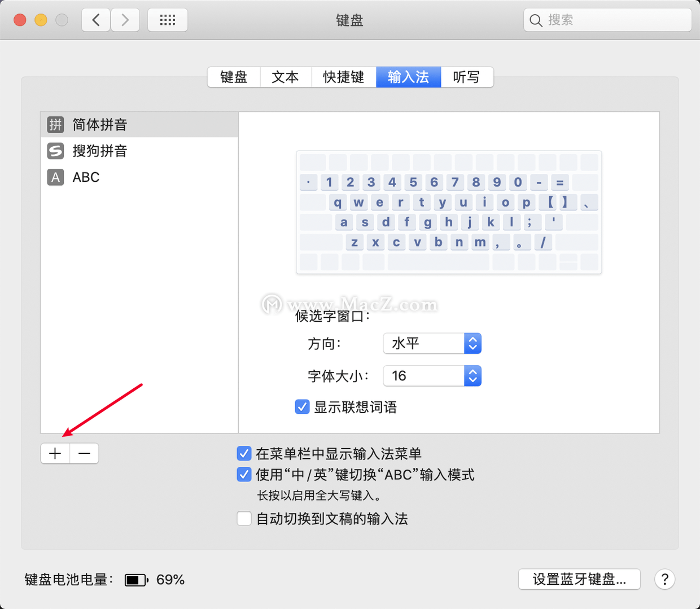The image size is (700, 609).
Task: Toggle 在菜单栏中显示输入法菜单 checkbox
Action: click(x=244, y=453)
